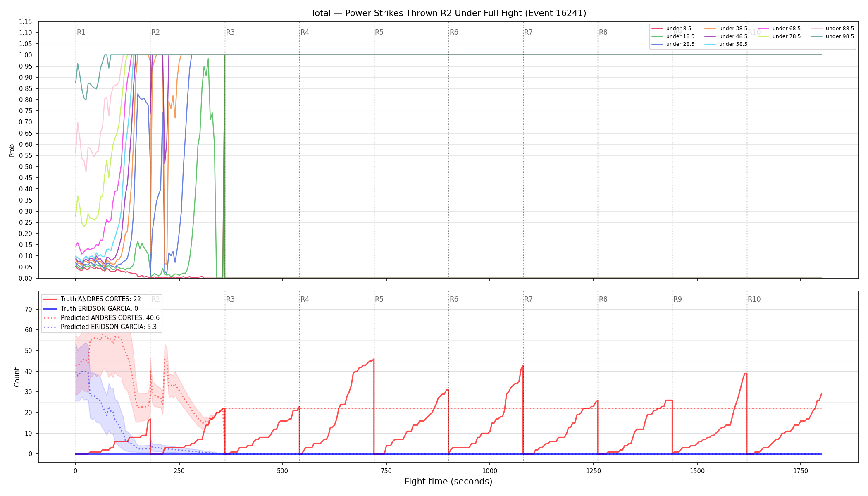The width and height of the screenshot is (868, 496).
Task: Choose the 'under 88.5' legend entry
Action: (833, 29)
